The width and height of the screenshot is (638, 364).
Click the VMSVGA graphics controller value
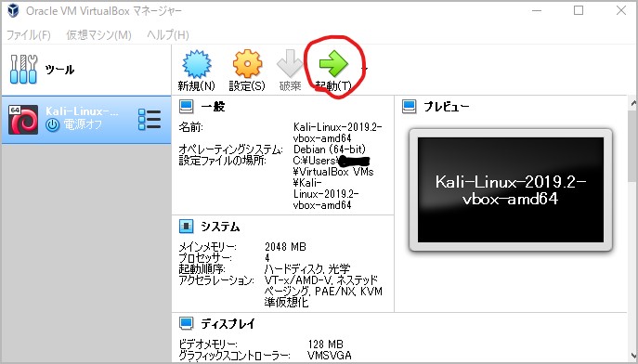pos(330,356)
